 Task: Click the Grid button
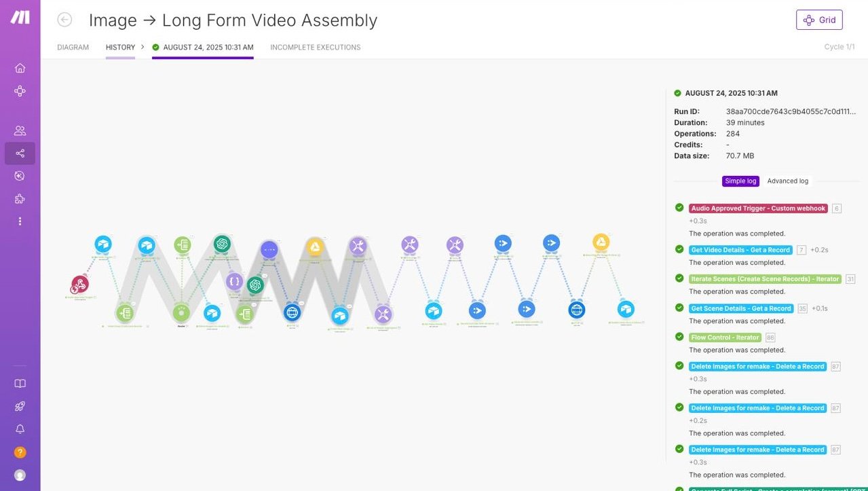[819, 20]
